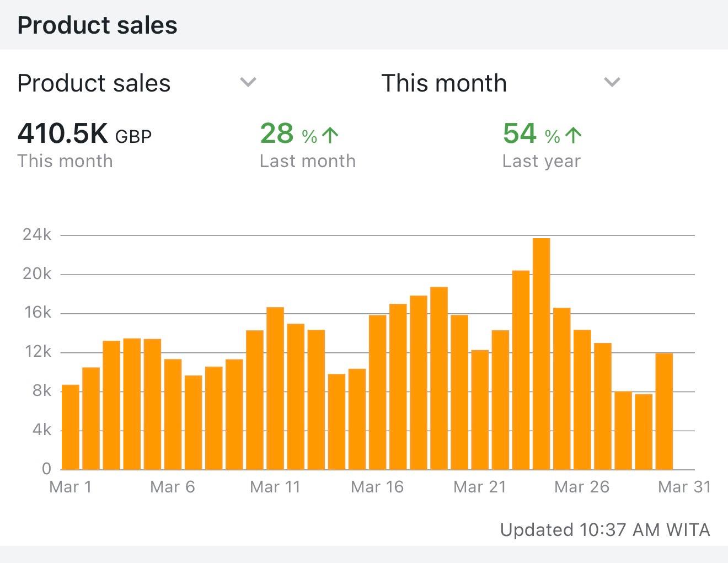Select the last orange bar on right
The width and height of the screenshot is (728, 563).
pos(664,411)
